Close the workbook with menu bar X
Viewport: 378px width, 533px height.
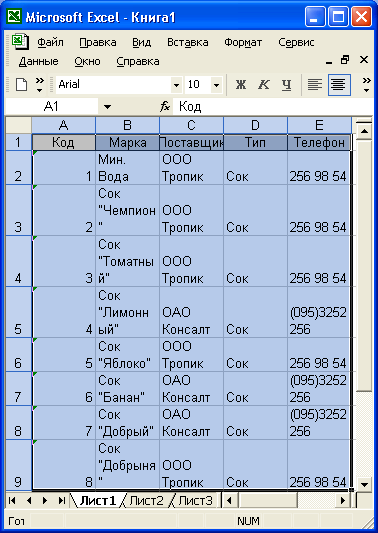[x=364, y=60]
